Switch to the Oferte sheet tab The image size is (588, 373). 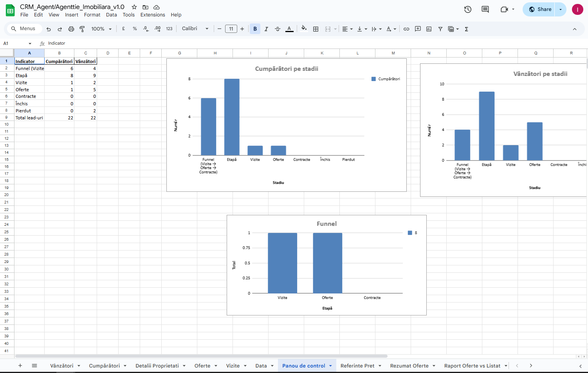tap(202, 365)
